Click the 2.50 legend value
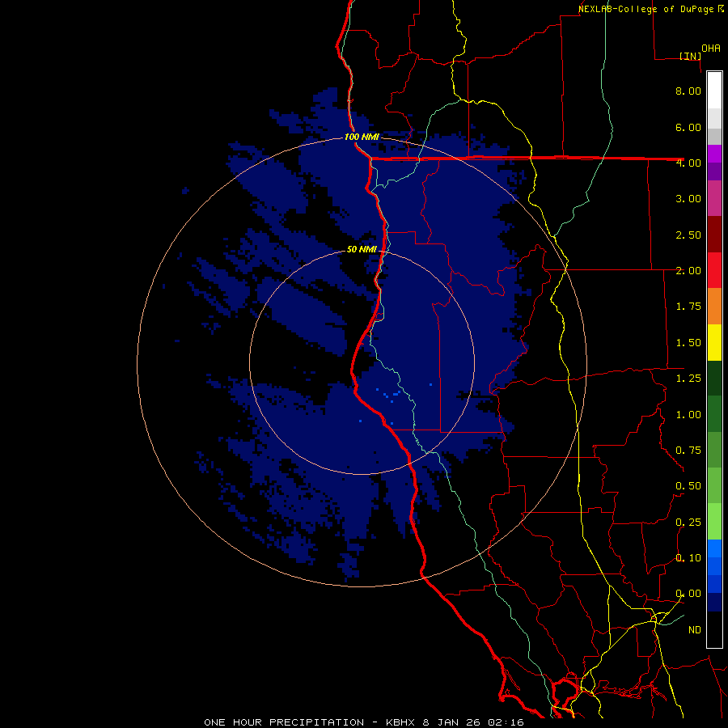Image resolution: width=728 pixels, height=728 pixels. pos(688,235)
